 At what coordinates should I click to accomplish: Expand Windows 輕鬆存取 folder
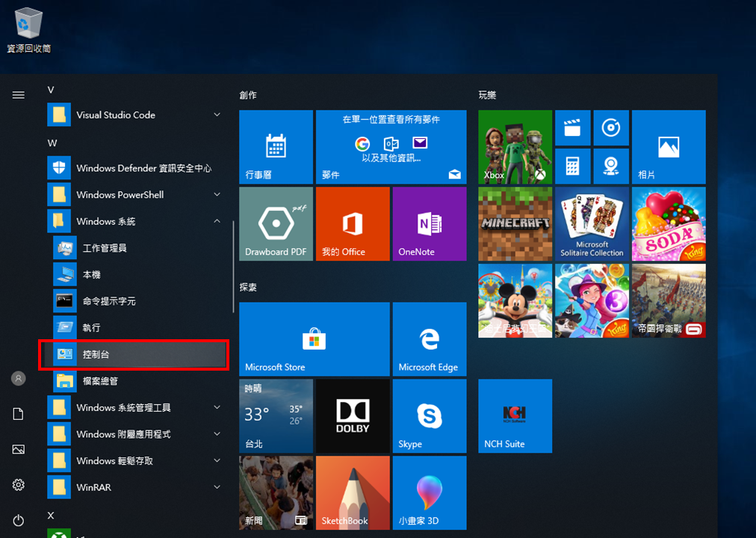pyautogui.click(x=135, y=461)
